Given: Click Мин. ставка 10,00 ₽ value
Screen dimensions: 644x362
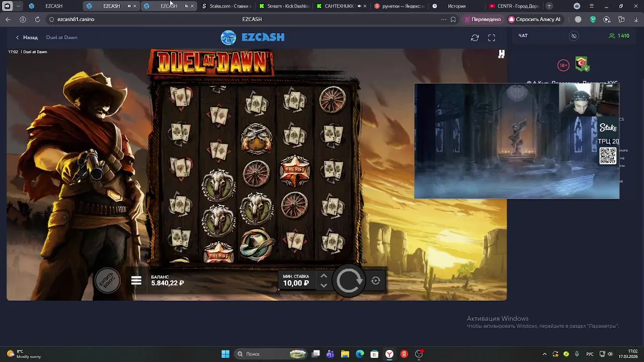Looking at the screenshot, I should 296,283.
